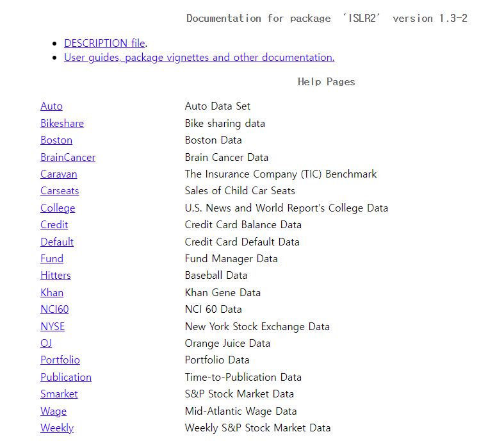Select the Khan gene data link
The image size is (504, 441).
pos(52,293)
